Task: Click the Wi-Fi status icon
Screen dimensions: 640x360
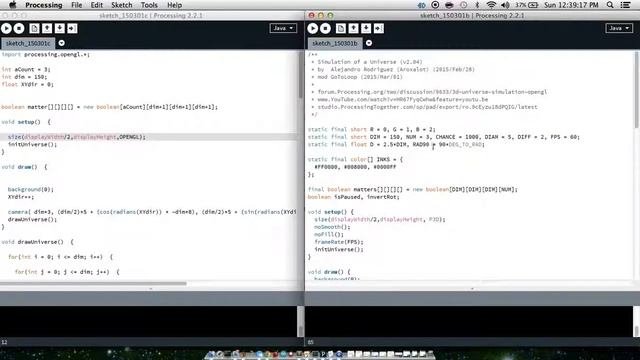Action: (491, 5)
